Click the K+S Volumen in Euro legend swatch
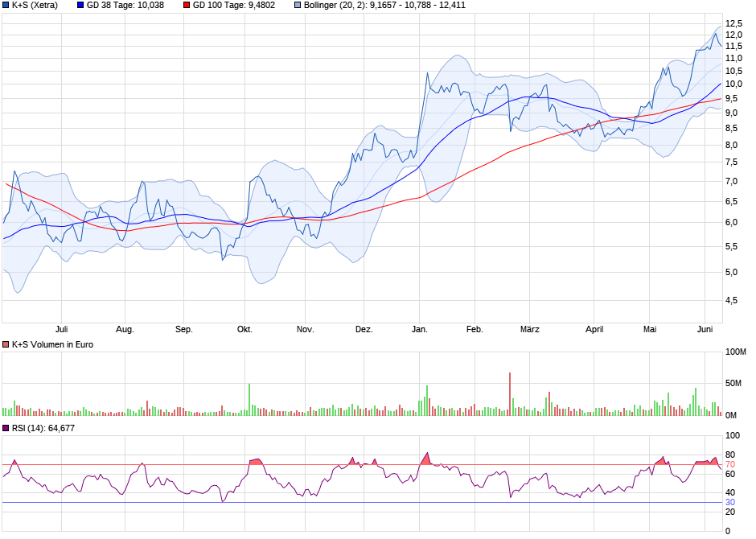Viewport: 756px width, 539px height. 6,344
